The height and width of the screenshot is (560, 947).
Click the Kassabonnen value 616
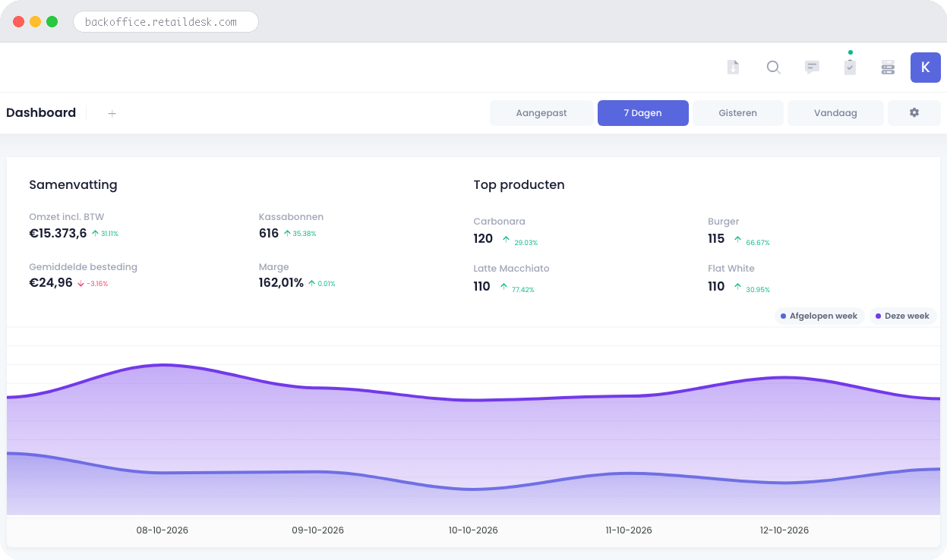coord(269,234)
